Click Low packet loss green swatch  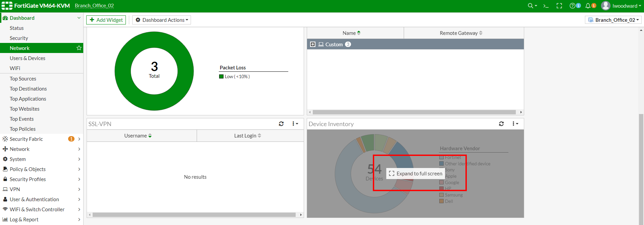(x=221, y=76)
